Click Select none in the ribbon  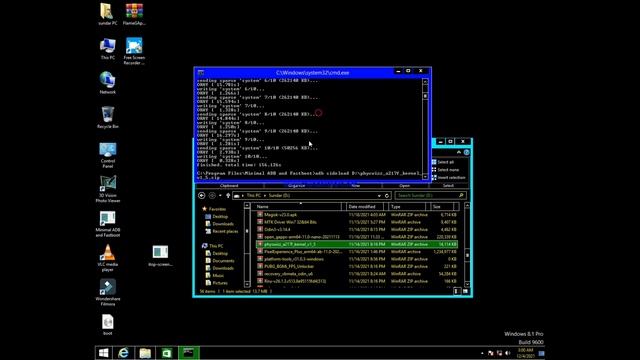[x=445, y=170]
